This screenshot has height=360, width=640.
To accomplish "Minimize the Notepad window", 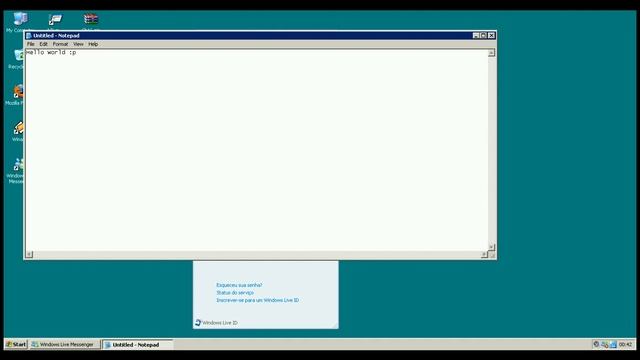I will tap(476, 36).
